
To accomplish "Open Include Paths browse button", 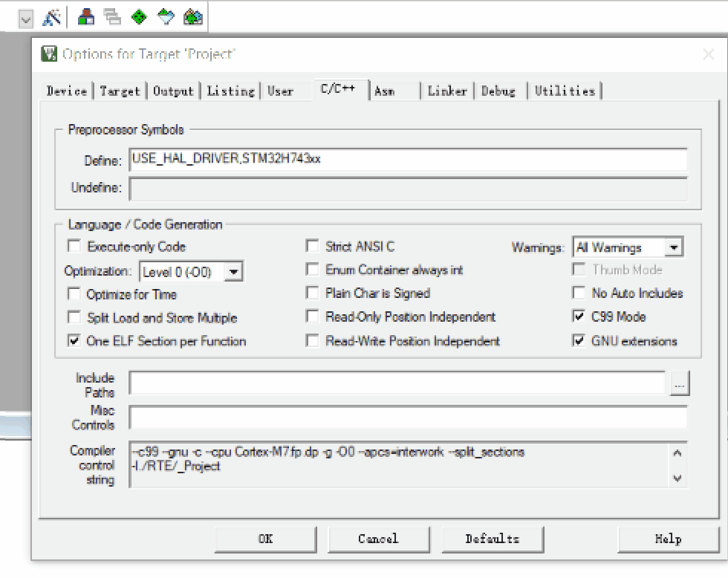I will tap(680, 383).
